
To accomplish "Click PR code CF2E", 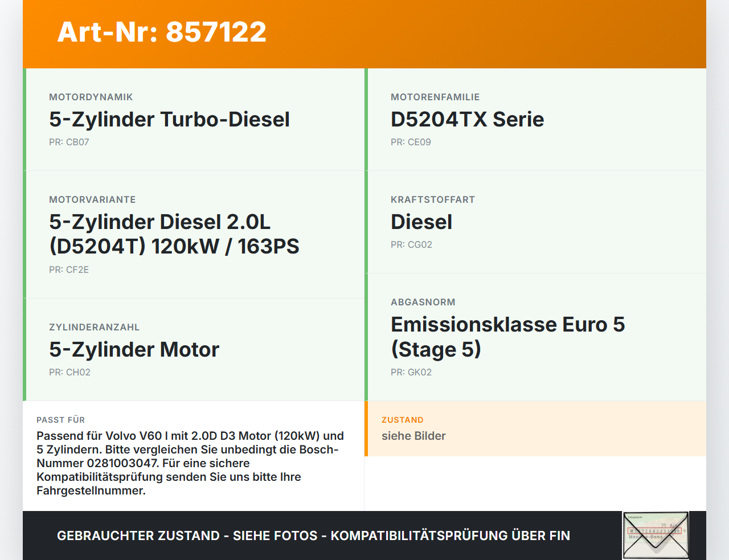I will click(x=69, y=270).
